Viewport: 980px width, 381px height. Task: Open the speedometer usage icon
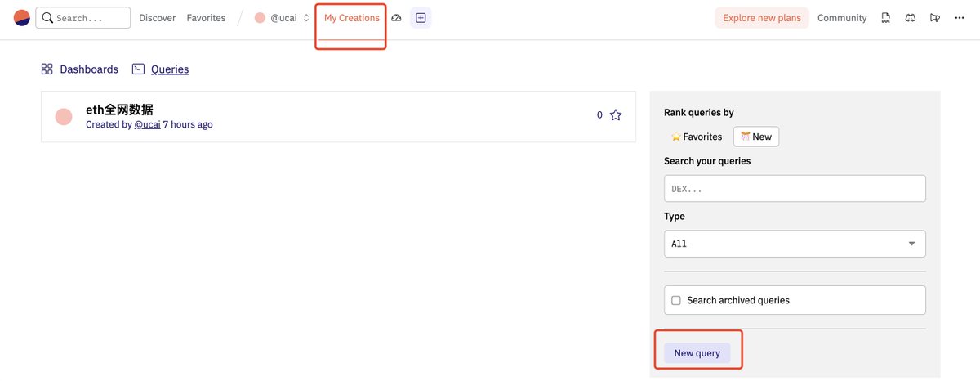pos(396,18)
